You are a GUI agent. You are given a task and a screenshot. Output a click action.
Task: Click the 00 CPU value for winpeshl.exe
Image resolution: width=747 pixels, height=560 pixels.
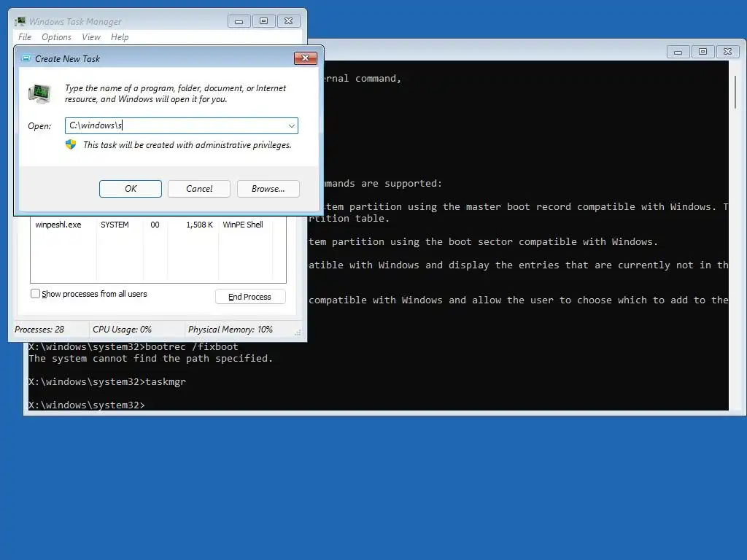155,225
